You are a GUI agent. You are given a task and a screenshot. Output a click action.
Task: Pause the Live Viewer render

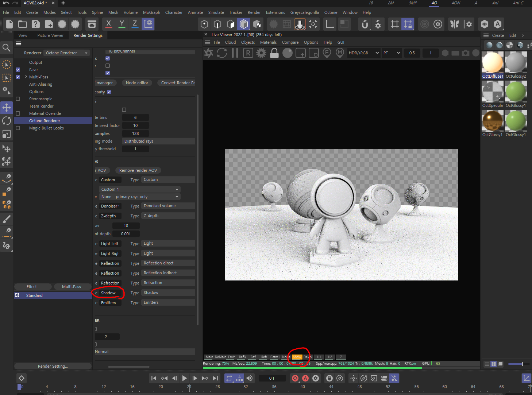[235, 53]
